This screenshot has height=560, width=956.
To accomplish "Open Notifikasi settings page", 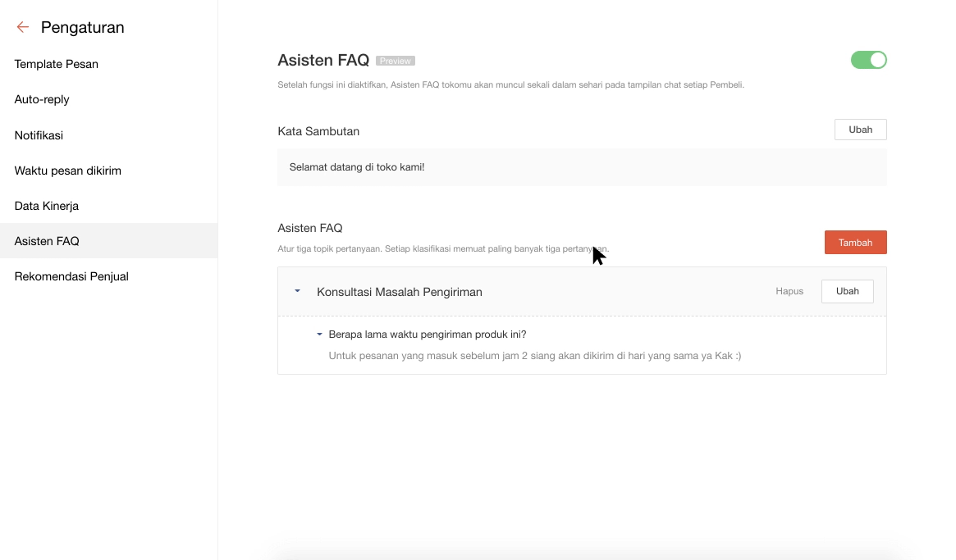I will coord(39,135).
